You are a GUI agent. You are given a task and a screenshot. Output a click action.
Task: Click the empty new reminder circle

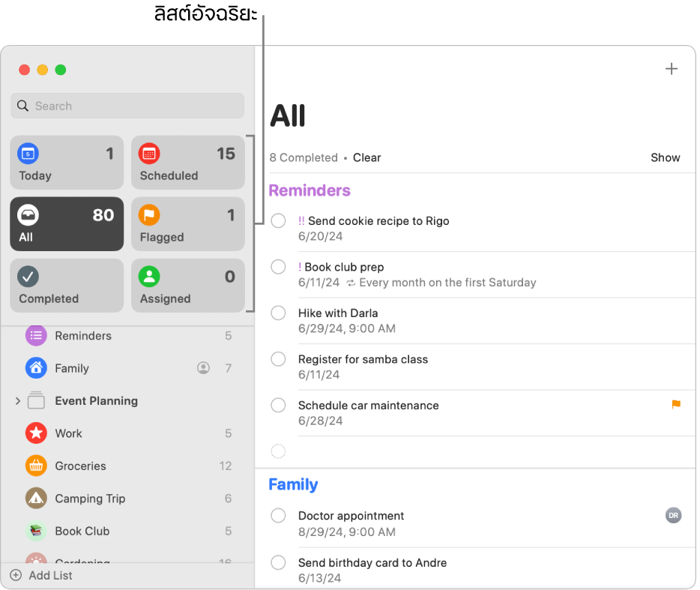click(278, 451)
